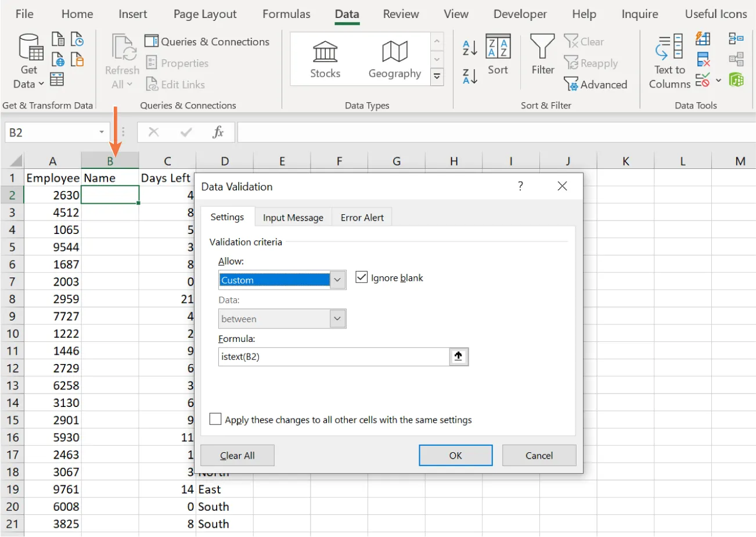Switch to the Error Alert tab

point(362,217)
